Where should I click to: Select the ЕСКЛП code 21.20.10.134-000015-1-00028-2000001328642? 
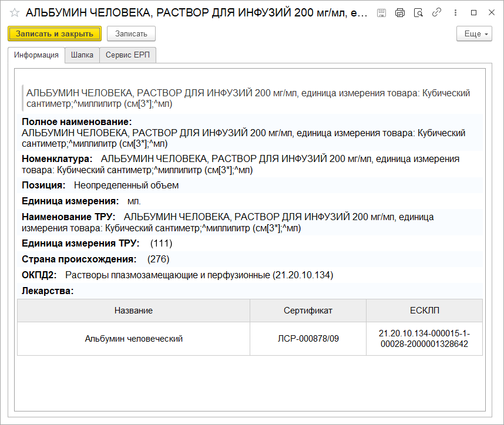[x=424, y=339]
